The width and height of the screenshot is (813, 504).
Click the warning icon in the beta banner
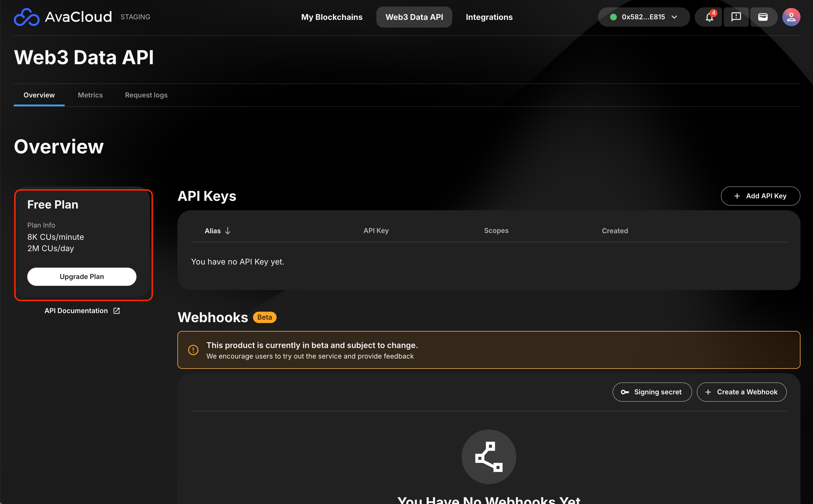click(193, 350)
